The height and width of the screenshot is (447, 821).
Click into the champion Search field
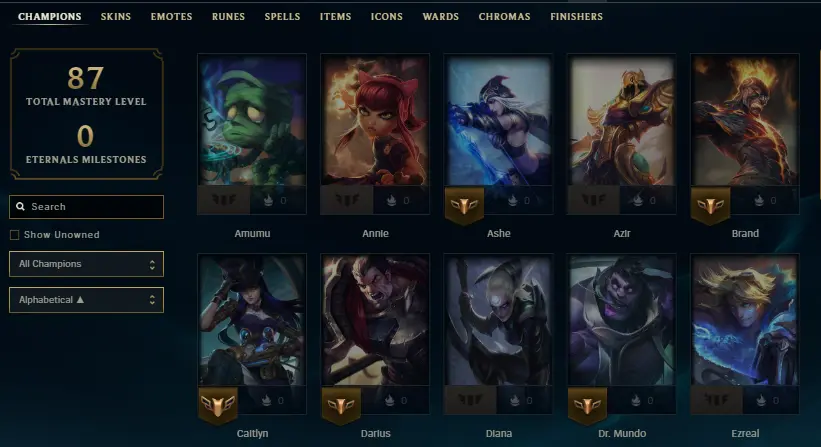[86, 207]
